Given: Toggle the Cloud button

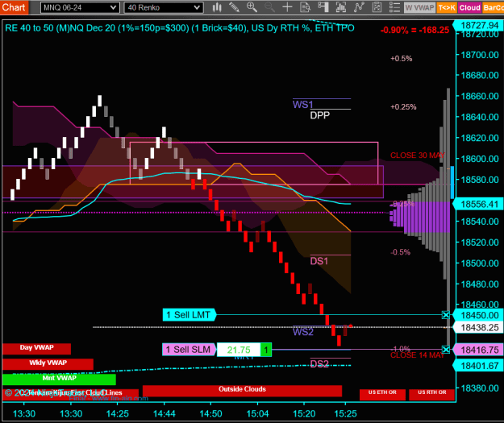Looking at the screenshot, I should (x=469, y=8).
